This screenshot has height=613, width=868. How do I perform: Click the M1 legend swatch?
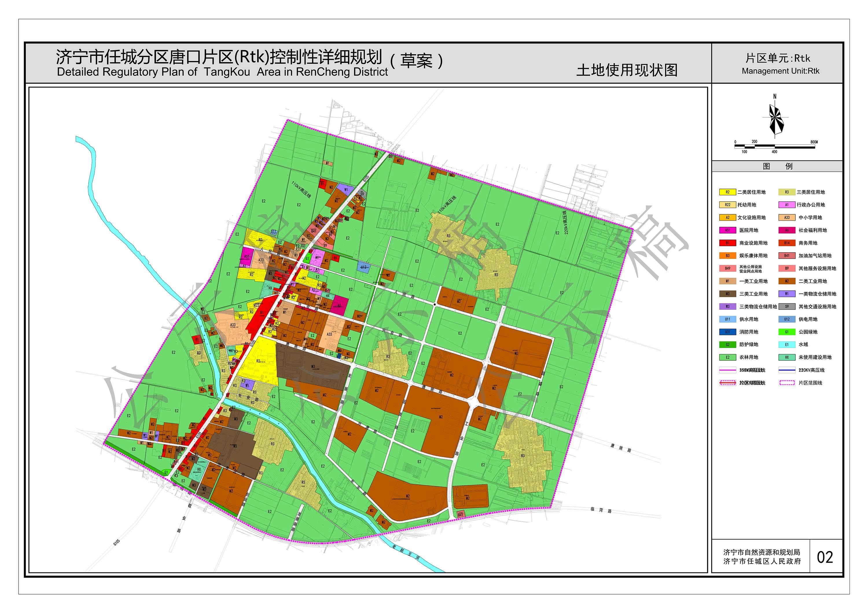727,281
